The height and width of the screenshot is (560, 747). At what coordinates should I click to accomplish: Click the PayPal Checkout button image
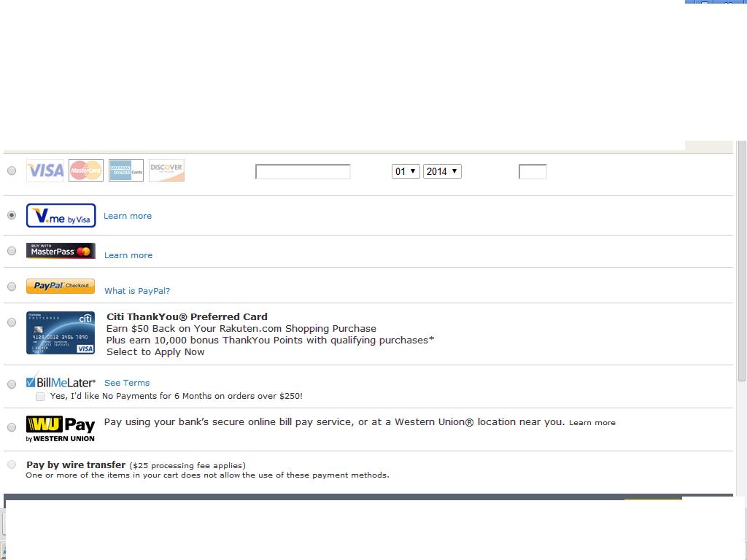(61, 286)
